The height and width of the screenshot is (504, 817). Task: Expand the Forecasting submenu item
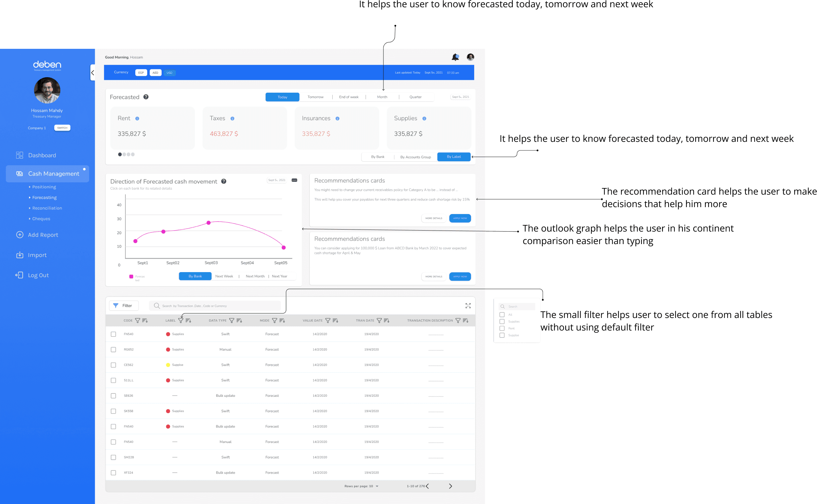point(44,198)
